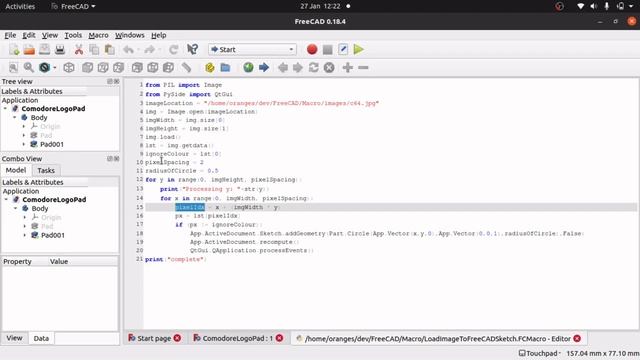Open the File menu
This screenshot has width=640, height=360.
point(10,35)
